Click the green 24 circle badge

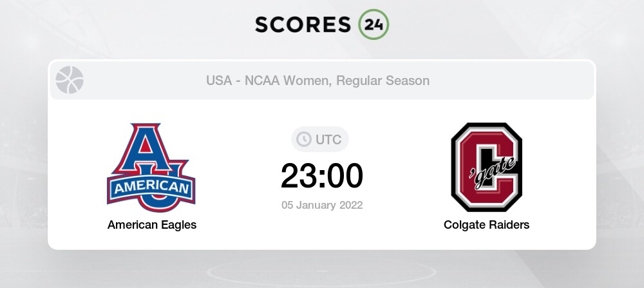point(374,24)
